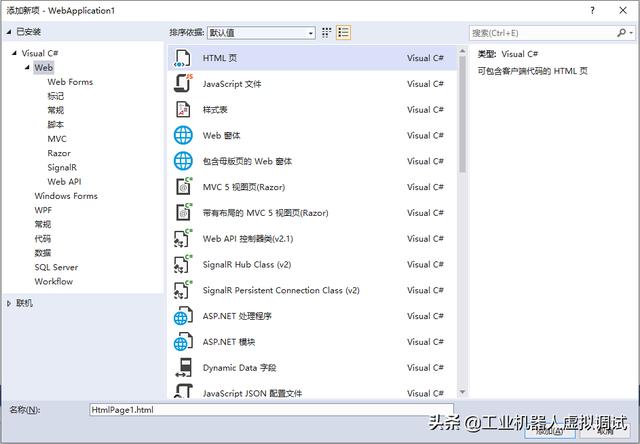Select SignalR Persistent Connection Class icon

(182, 290)
